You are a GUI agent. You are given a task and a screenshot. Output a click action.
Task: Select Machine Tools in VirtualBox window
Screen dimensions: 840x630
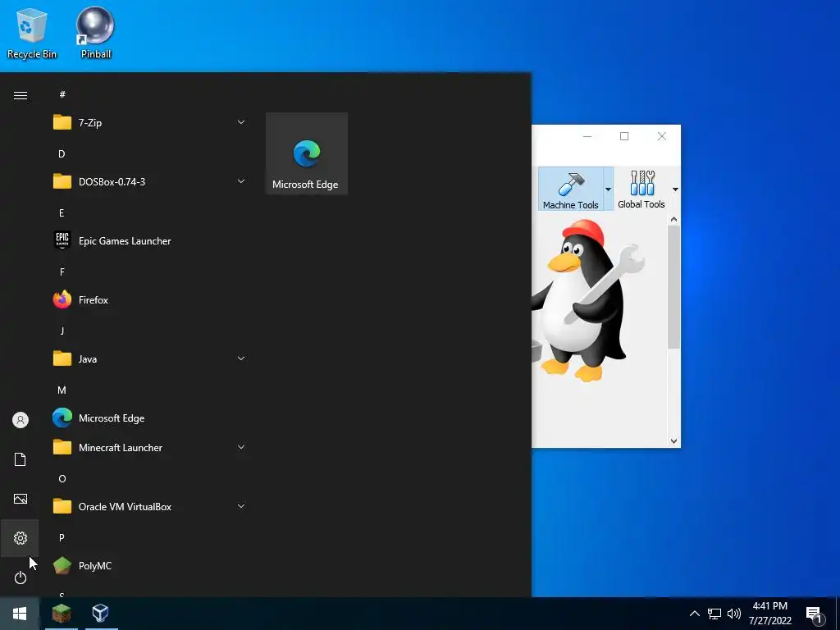tap(571, 189)
